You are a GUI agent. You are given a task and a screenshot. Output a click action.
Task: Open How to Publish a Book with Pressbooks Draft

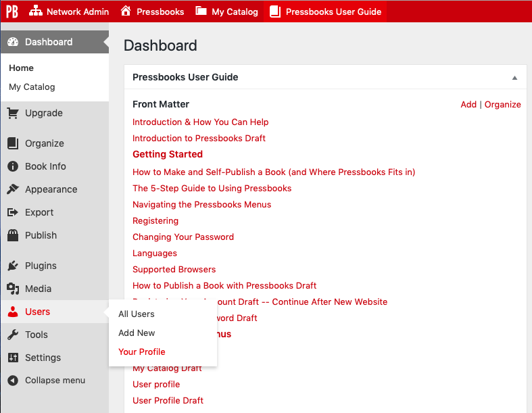[224, 285]
